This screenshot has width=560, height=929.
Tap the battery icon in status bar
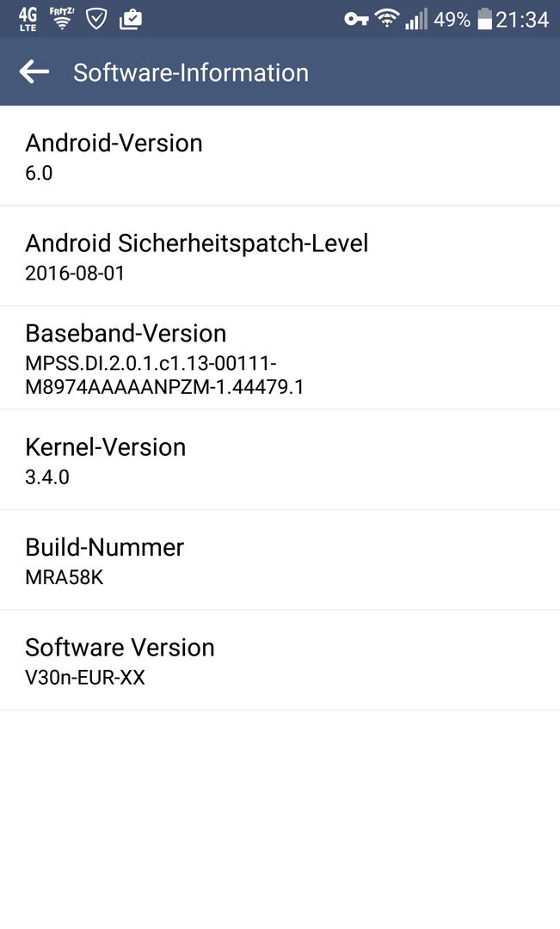click(485, 19)
